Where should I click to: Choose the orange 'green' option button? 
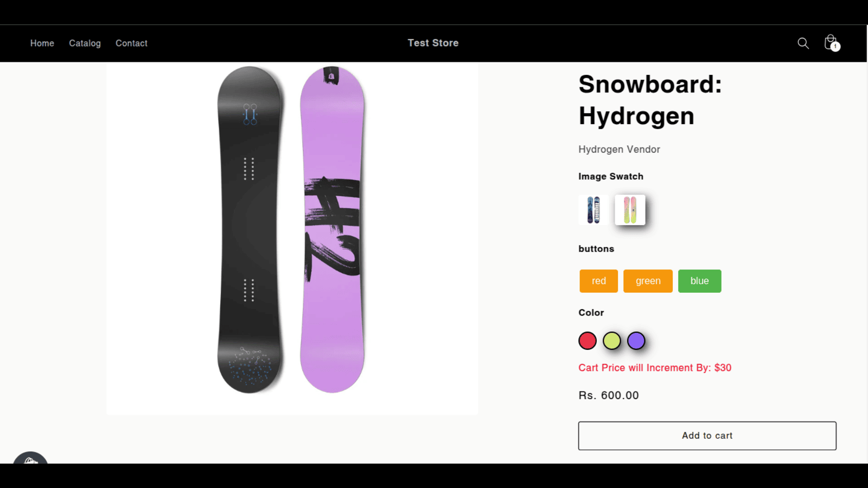tap(648, 281)
